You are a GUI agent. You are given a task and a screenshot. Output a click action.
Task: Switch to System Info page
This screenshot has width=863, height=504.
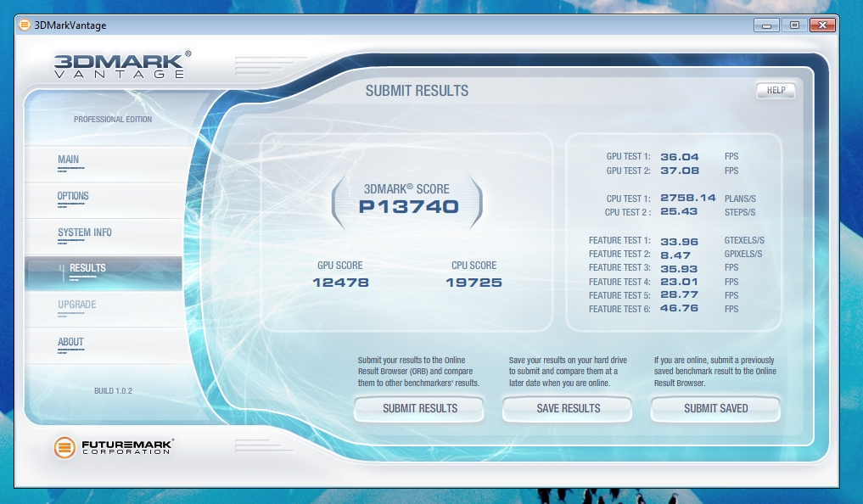click(x=84, y=232)
